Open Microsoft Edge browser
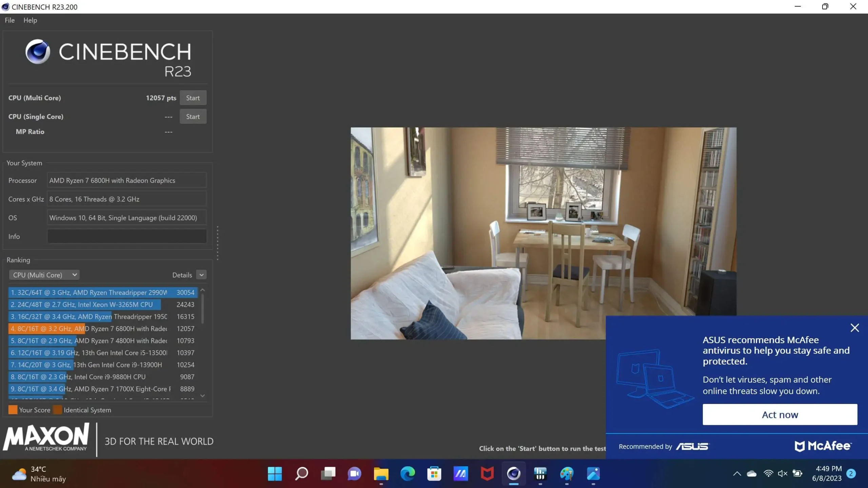This screenshot has width=868, height=488. (408, 473)
